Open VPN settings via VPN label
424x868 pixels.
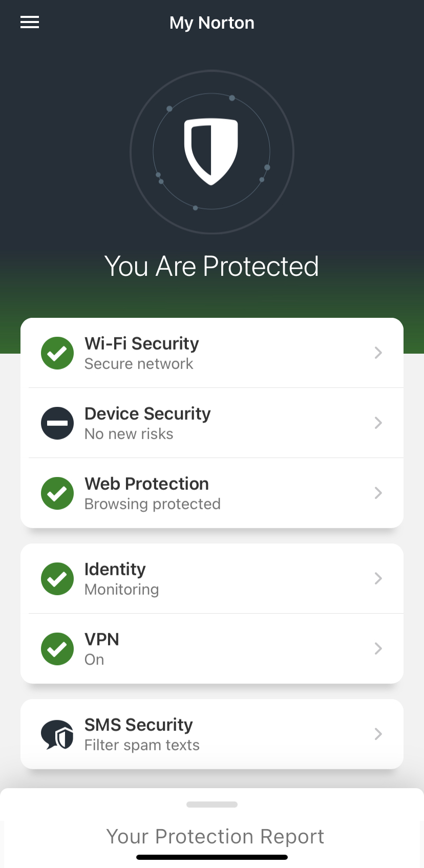coord(102,639)
